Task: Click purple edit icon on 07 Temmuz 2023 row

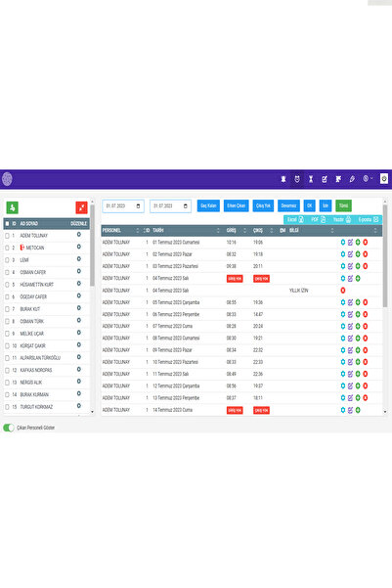Action: (350, 326)
